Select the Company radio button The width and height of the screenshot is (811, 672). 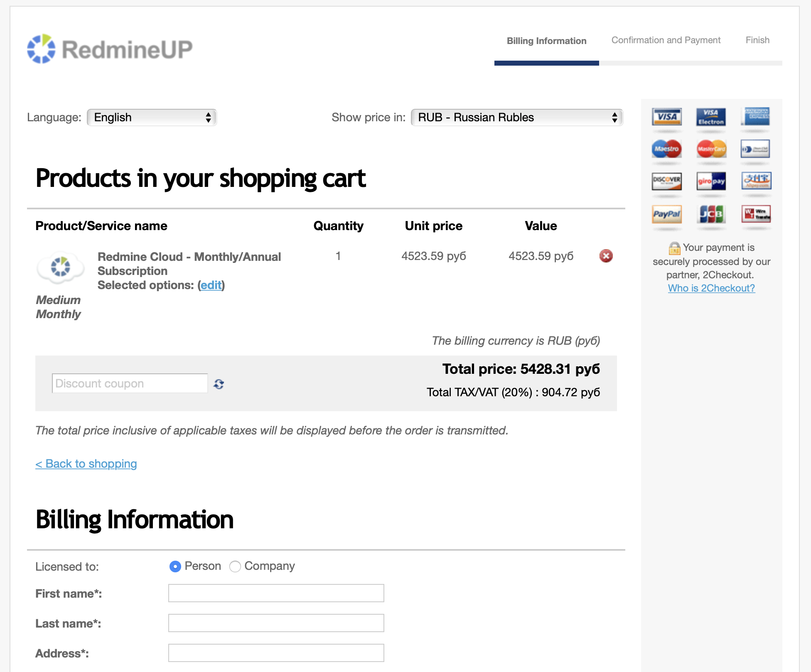[235, 567]
